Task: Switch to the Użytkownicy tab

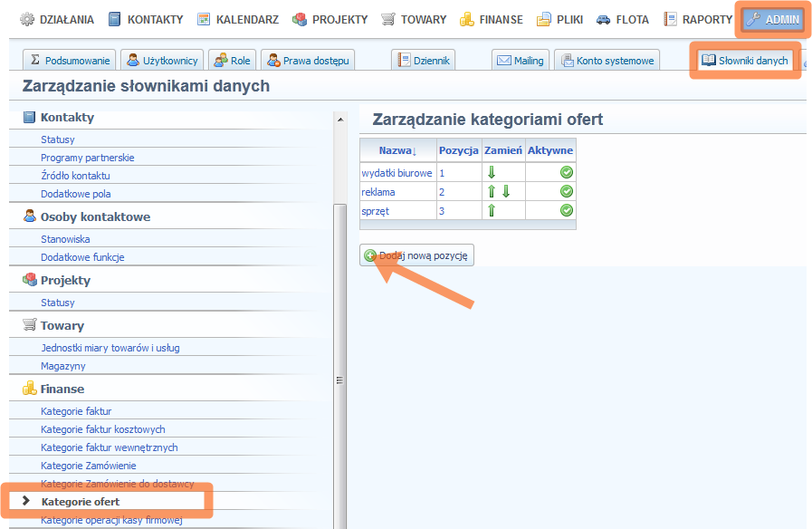Action: tap(161, 61)
